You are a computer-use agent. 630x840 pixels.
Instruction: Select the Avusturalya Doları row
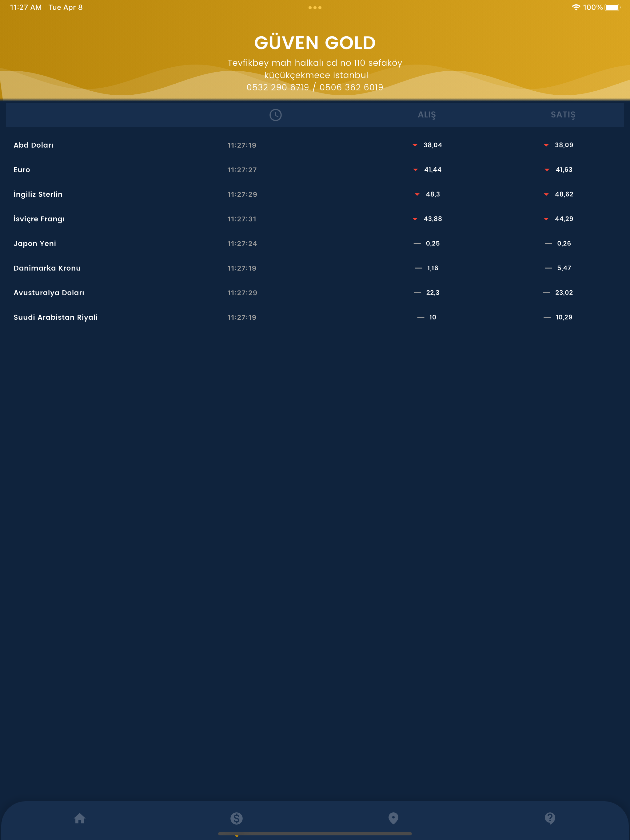[315, 292]
